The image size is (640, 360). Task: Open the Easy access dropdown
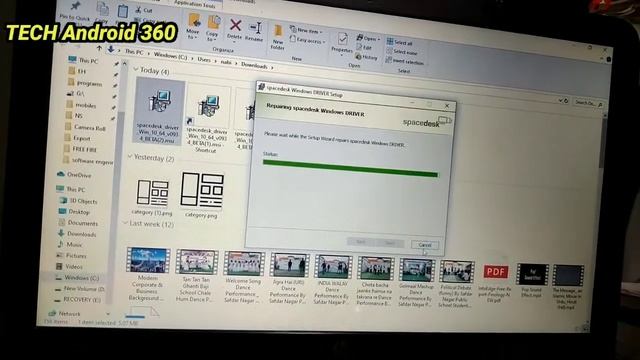coord(307,40)
